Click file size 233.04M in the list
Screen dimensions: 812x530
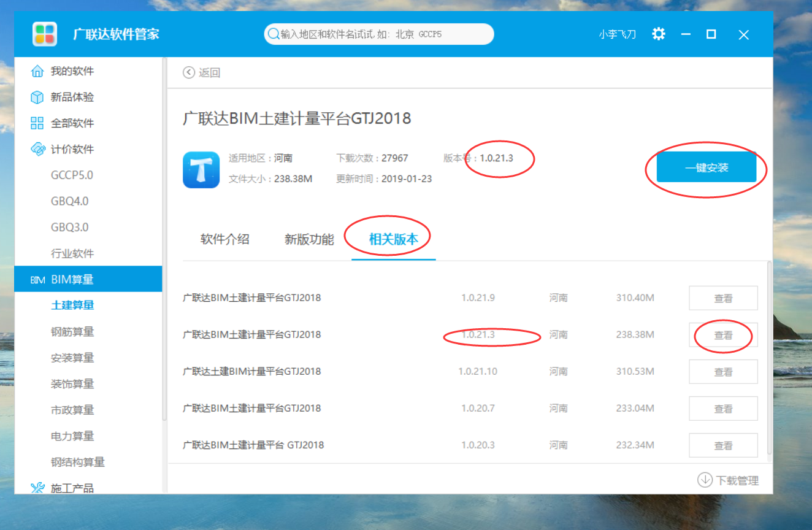tap(635, 408)
